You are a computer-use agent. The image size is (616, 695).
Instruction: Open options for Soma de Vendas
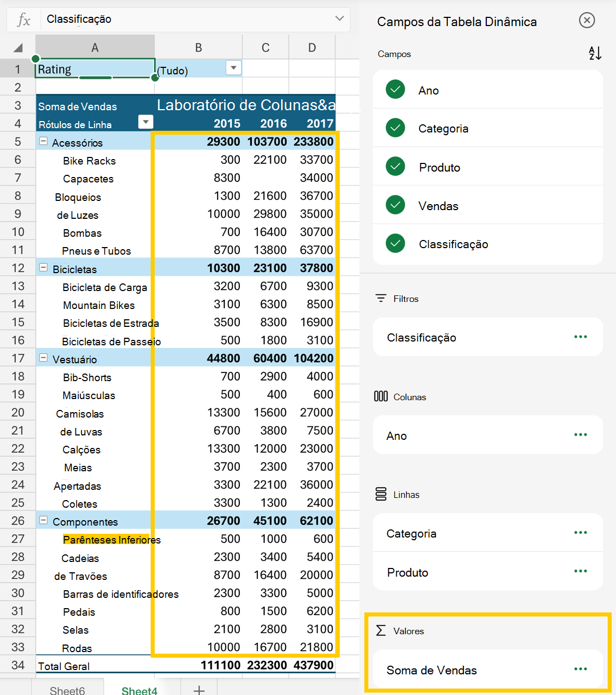click(x=580, y=669)
